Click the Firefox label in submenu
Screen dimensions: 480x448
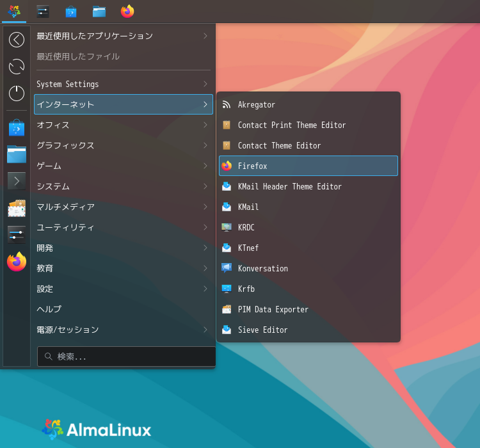253,166
